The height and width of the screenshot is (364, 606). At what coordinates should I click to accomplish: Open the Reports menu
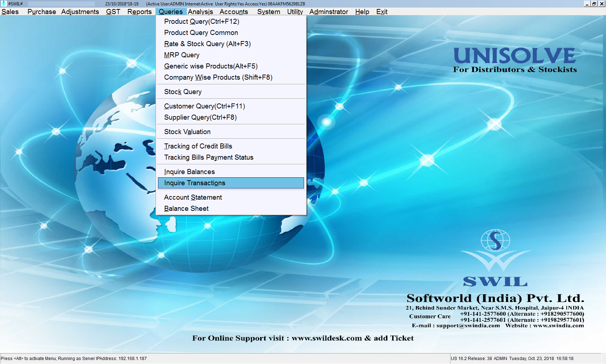139,12
